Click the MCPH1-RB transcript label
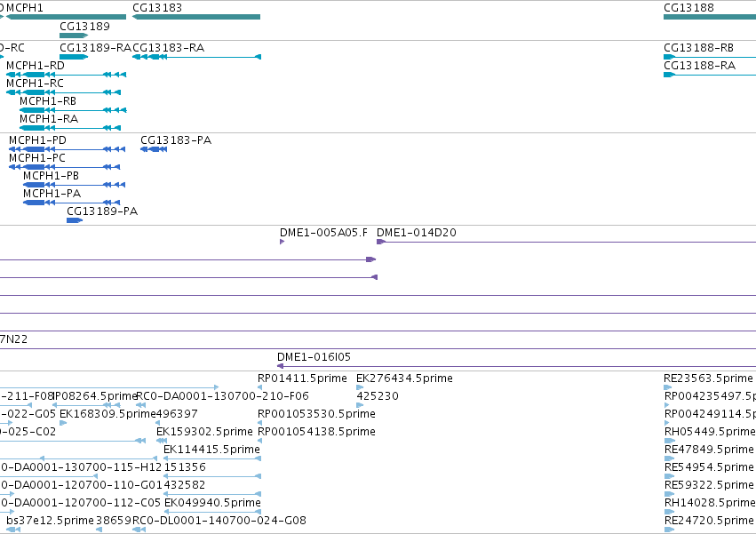The image size is (756, 534). 48,101
